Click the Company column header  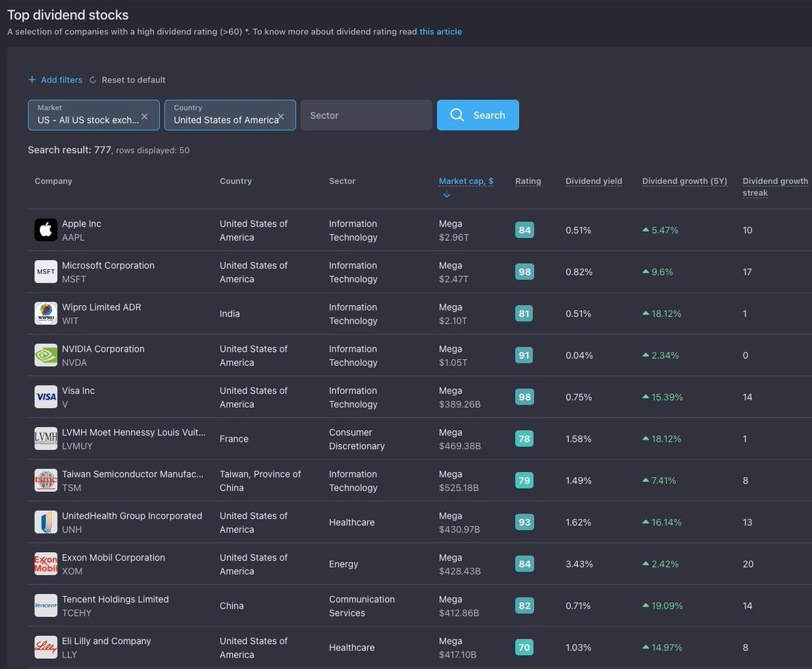[x=53, y=181]
